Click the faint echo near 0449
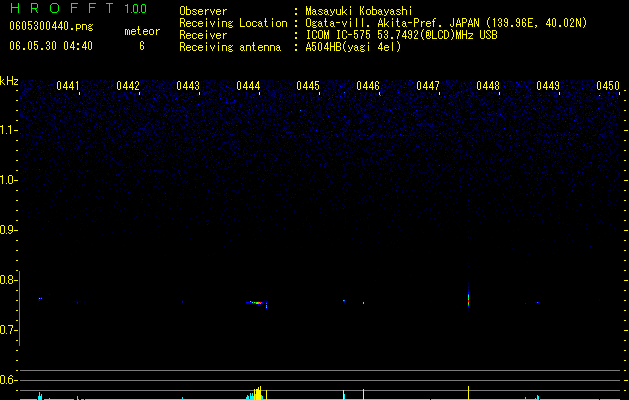 click(537, 303)
